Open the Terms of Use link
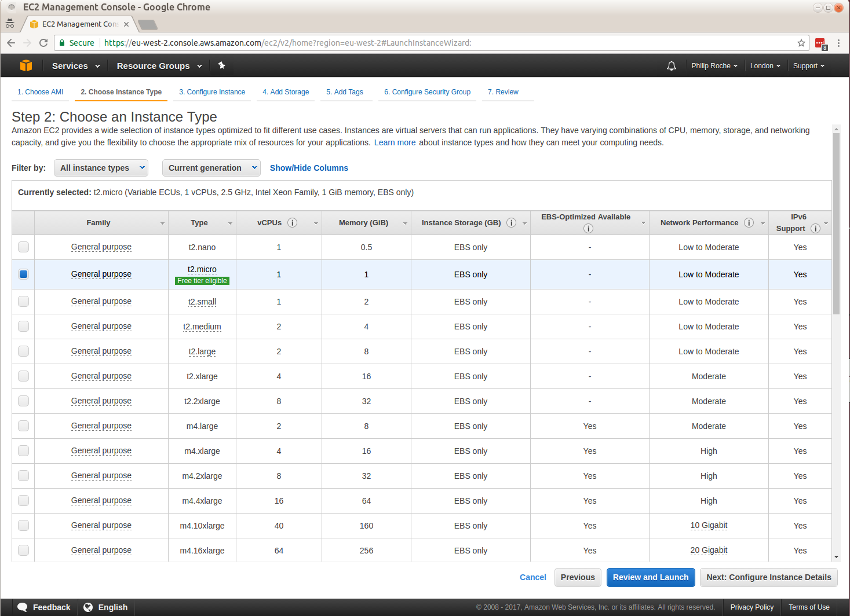The width and height of the screenshot is (850, 616). (x=809, y=607)
